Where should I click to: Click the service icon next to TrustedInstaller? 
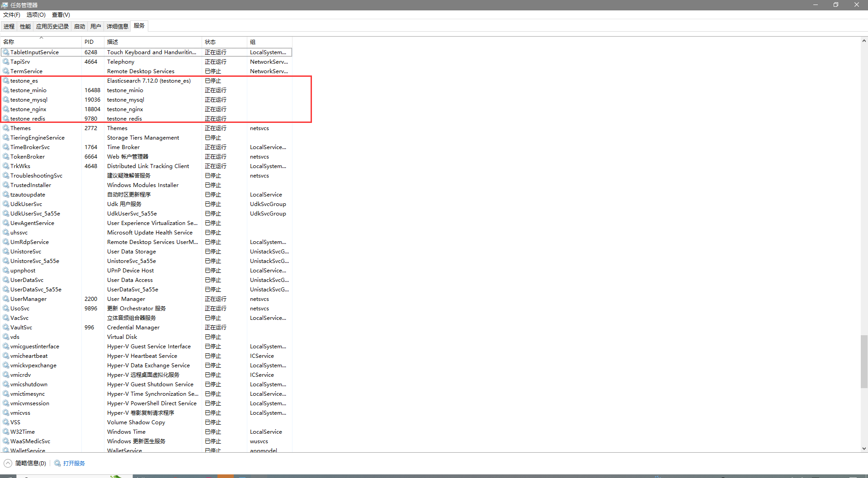pos(6,185)
